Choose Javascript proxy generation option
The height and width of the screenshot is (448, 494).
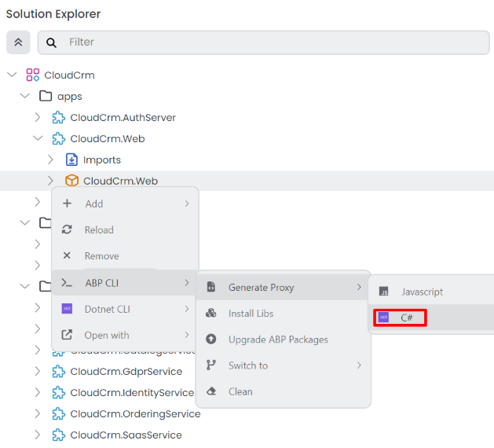(422, 292)
